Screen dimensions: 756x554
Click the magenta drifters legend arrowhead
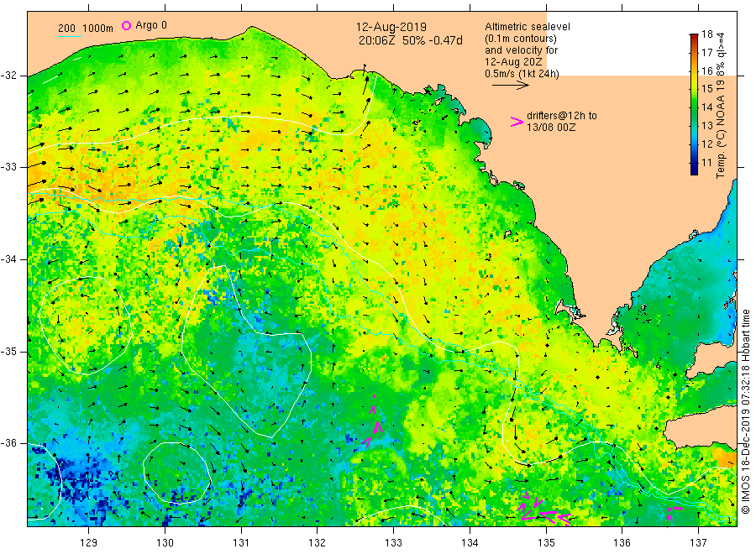[x=517, y=122]
